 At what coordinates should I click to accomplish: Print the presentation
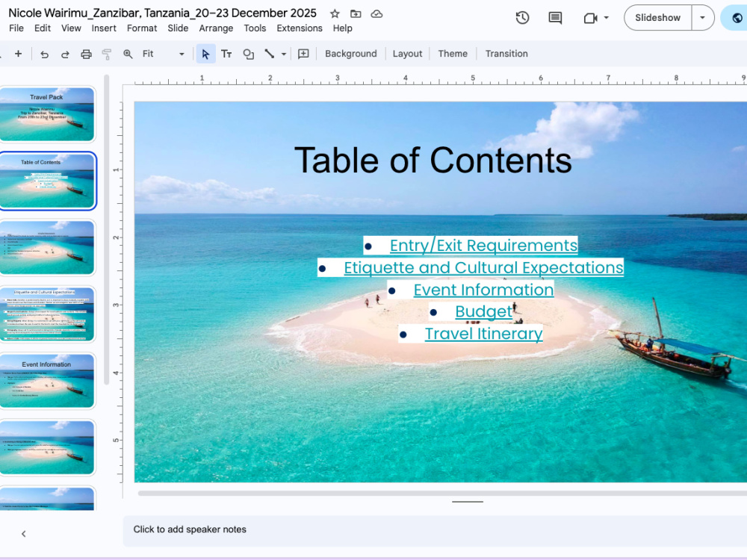[86, 54]
